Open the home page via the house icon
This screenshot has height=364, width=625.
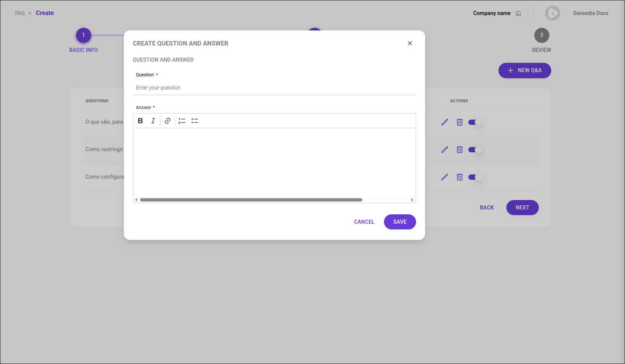coord(518,13)
